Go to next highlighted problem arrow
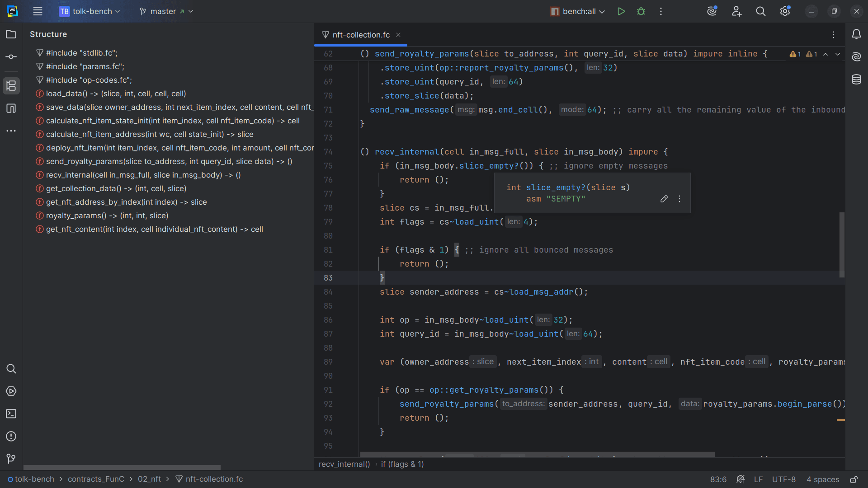 coord(838,54)
